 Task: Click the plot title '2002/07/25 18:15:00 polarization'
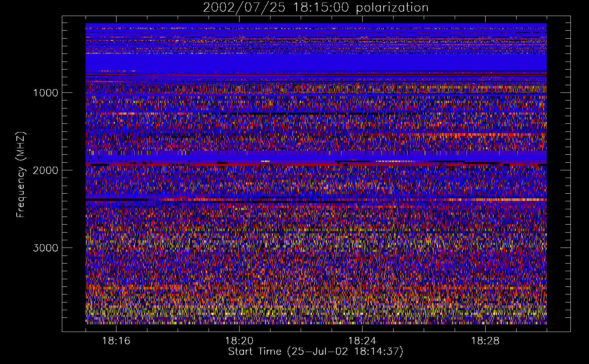(x=316, y=8)
